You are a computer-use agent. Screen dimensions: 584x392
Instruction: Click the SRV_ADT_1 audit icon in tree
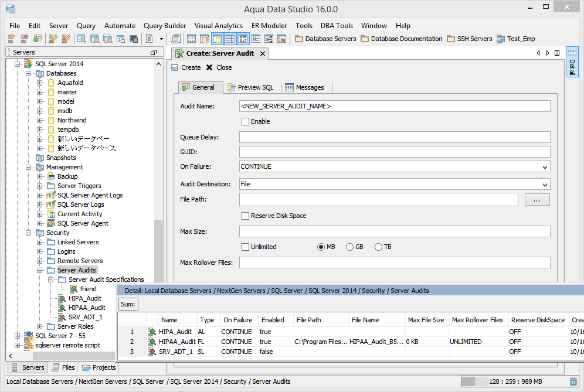click(62, 317)
